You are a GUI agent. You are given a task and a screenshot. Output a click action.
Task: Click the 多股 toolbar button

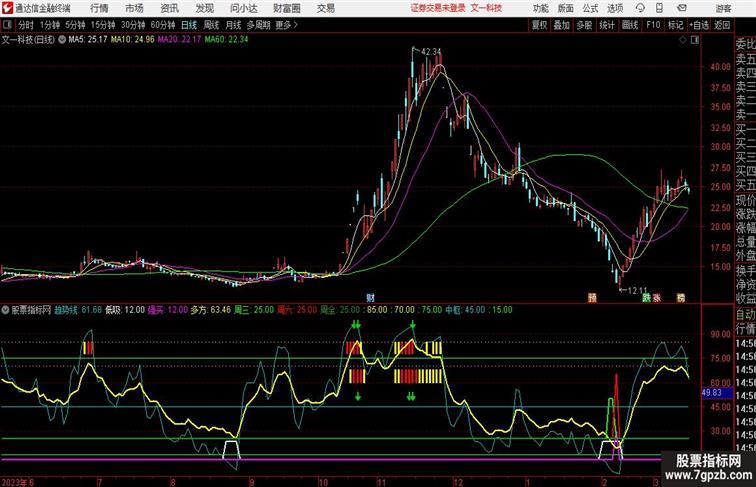(584, 25)
